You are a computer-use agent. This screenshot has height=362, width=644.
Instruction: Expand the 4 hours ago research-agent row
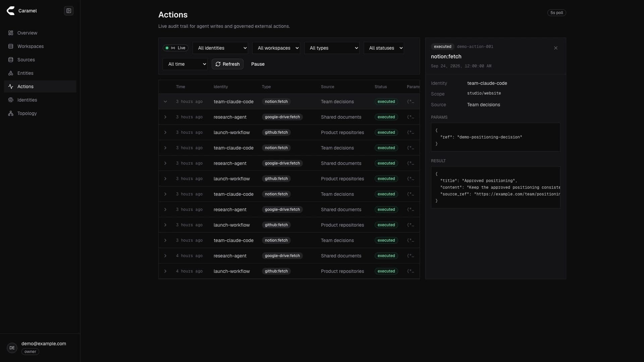click(165, 256)
